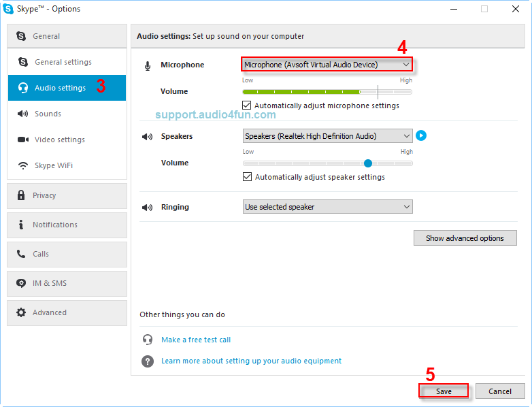Viewport: 532px width, 407px height.
Task: Click the camera icon beside Video settings
Action: 23,140
